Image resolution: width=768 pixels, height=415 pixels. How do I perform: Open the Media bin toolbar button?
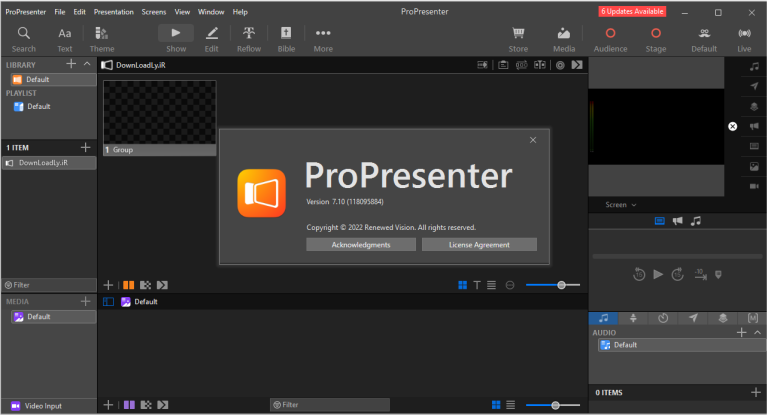click(564, 40)
